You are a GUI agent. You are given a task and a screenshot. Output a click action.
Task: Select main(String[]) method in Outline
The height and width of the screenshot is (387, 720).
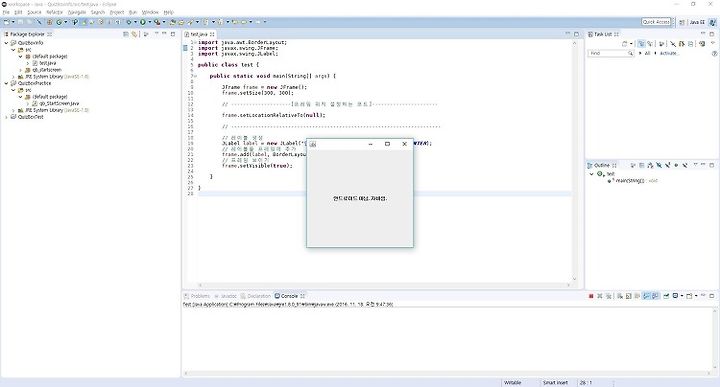[633, 181]
